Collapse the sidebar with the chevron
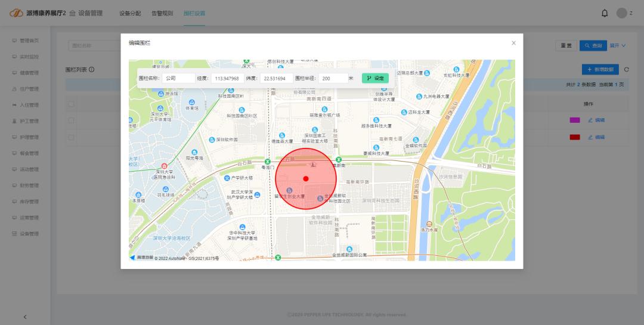Screen dimensions: 644x325 point(25,317)
